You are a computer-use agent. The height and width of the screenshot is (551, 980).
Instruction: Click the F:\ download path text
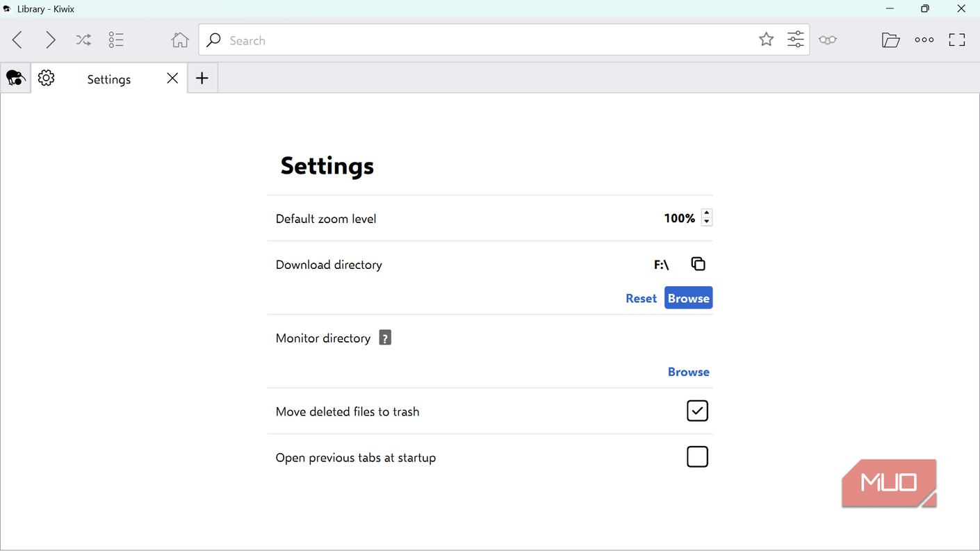[661, 265]
